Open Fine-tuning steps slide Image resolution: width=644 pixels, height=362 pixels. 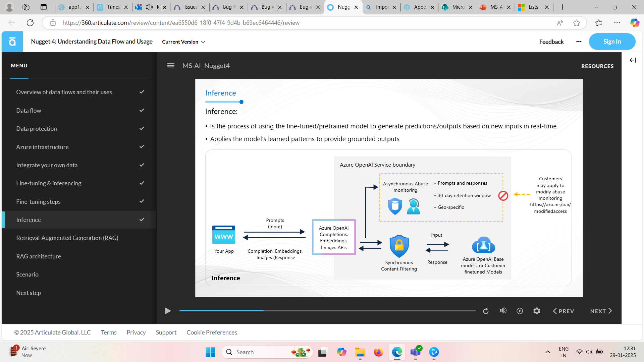(79, 202)
